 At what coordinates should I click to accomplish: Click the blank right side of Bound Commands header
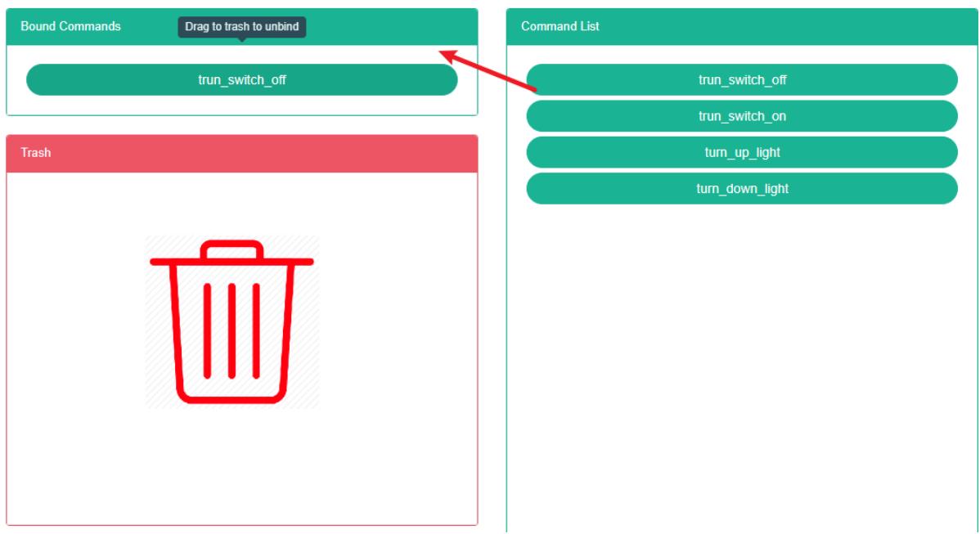pos(393,26)
